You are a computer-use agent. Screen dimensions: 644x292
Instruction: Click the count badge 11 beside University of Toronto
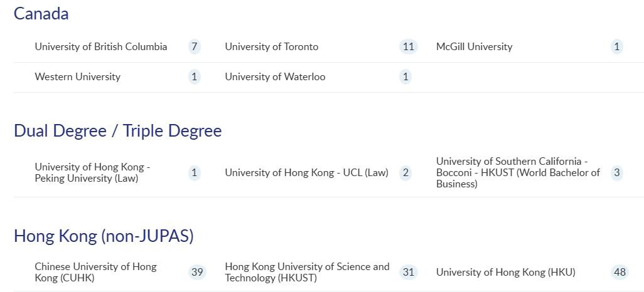point(408,46)
